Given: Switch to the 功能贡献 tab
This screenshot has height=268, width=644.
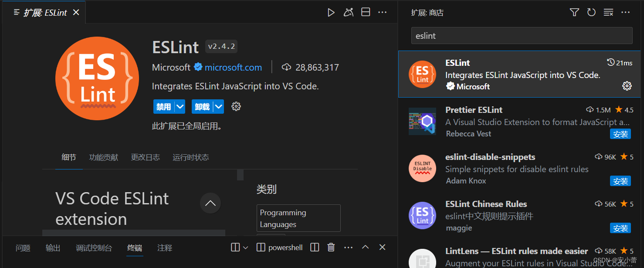Looking at the screenshot, I should click(x=104, y=157).
